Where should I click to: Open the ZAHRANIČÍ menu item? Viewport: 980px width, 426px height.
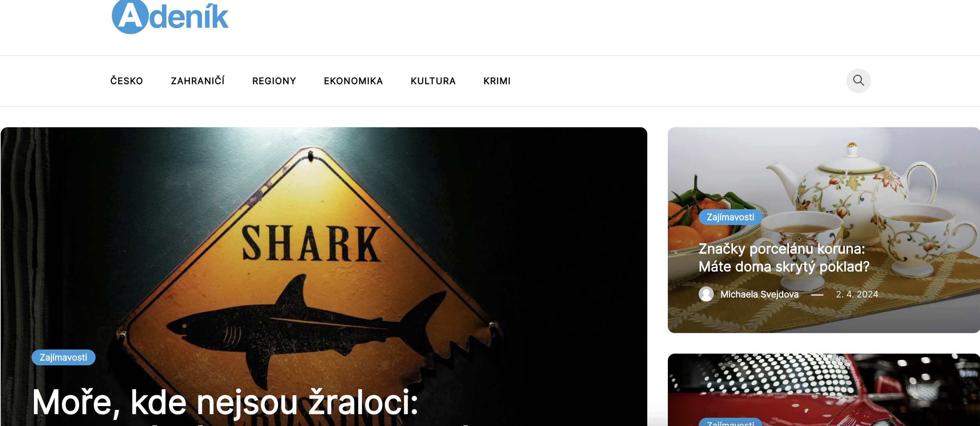click(197, 81)
